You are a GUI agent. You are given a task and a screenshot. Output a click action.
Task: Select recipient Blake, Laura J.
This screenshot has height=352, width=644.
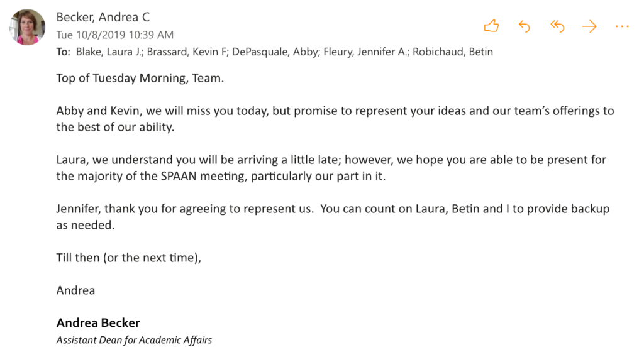pyautogui.click(x=109, y=52)
